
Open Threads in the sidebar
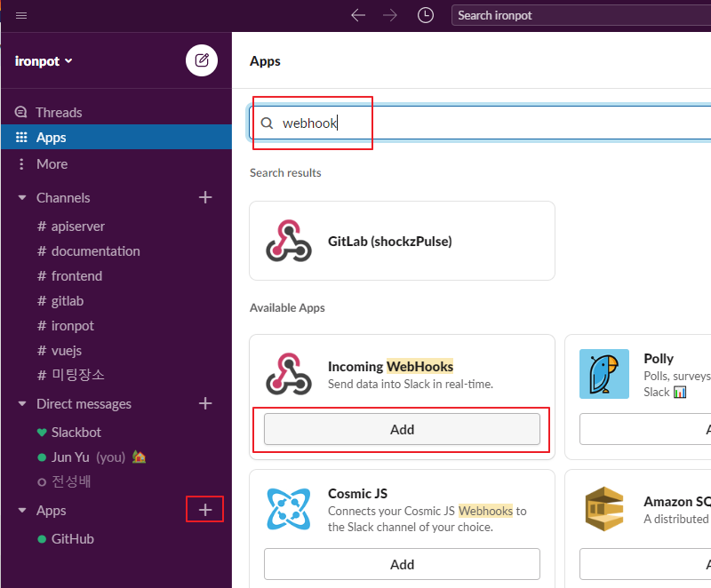coord(59,113)
